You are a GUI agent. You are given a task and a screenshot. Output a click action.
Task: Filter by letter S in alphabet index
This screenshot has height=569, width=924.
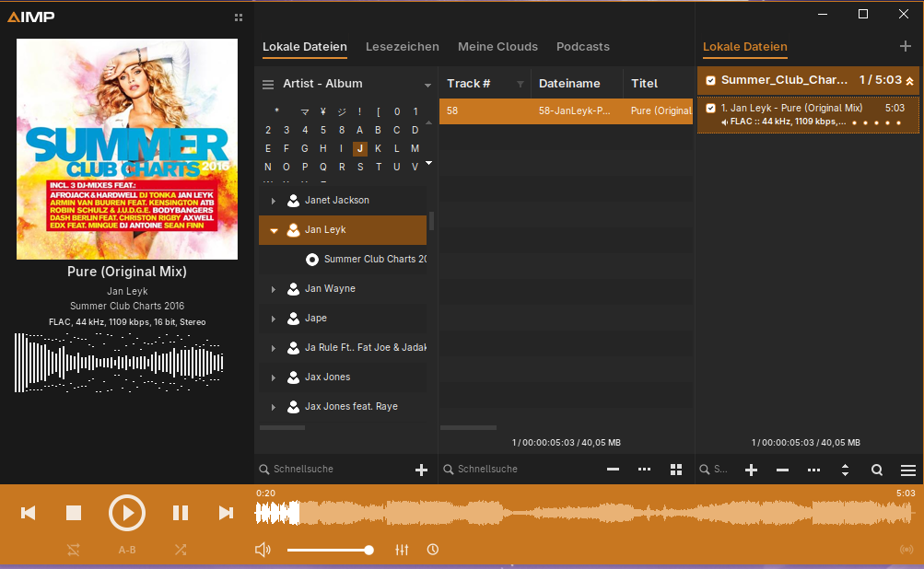point(360,167)
